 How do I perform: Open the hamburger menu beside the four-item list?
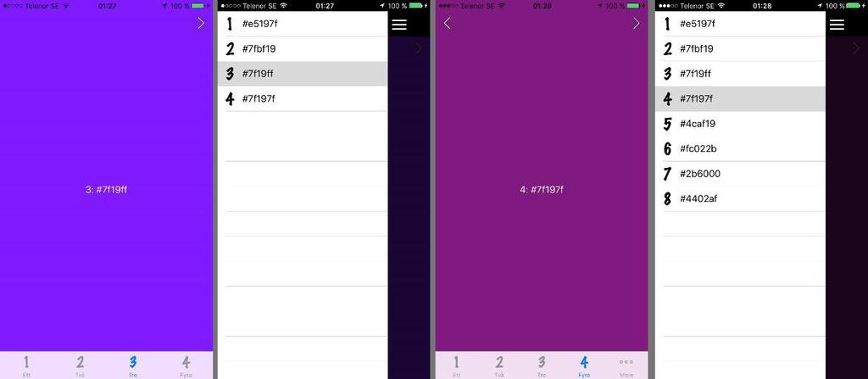point(399,25)
